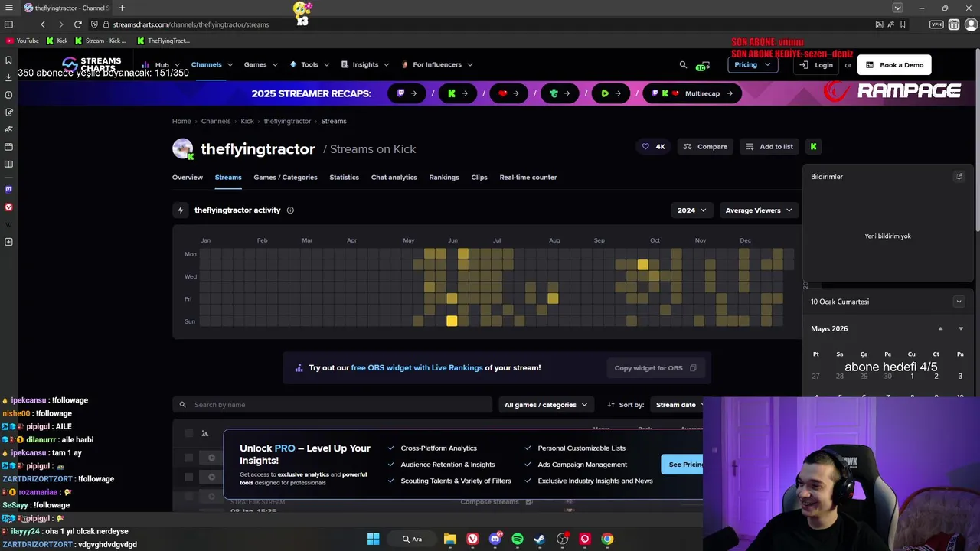Click Copy widget for OBS button
Image resolution: width=980 pixels, height=551 pixels.
[x=655, y=367]
